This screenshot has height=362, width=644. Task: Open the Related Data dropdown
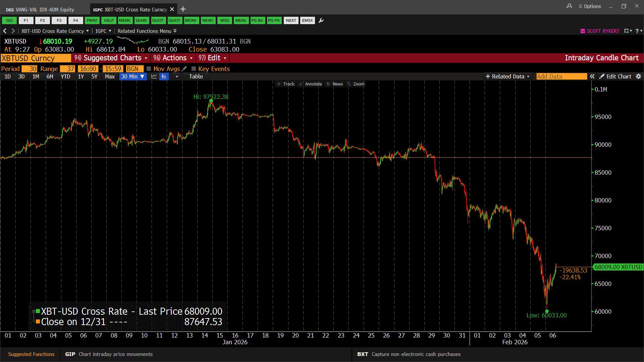pyautogui.click(x=507, y=76)
